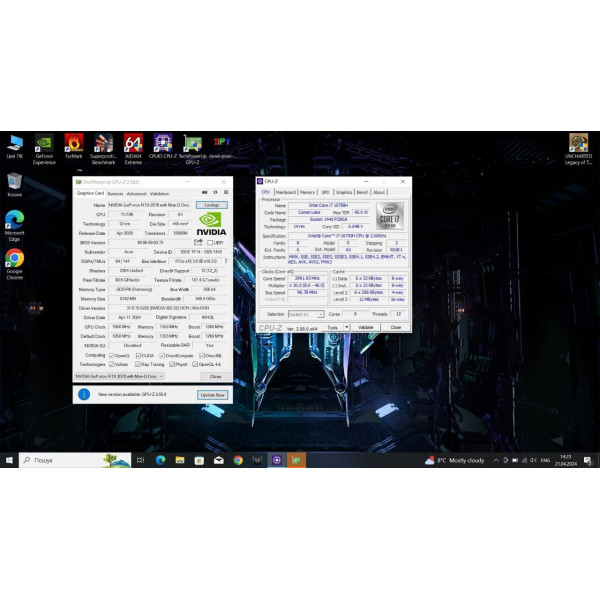Toggle the Vulkan checkbox
This screenshot has height=600, width=600.
(x=112, y=364)
